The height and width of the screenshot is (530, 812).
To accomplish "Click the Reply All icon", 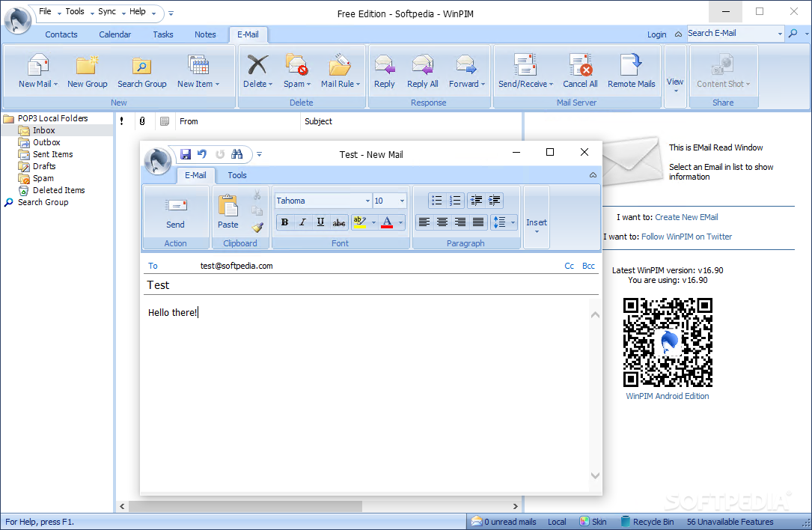I will [x=423, y=65].
